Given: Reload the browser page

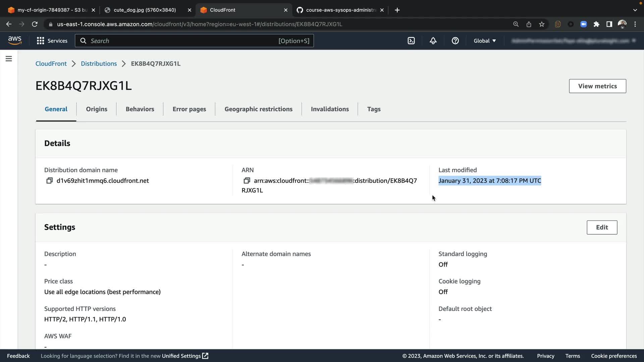Looking at the screenshot, I should tap(35, 24).
